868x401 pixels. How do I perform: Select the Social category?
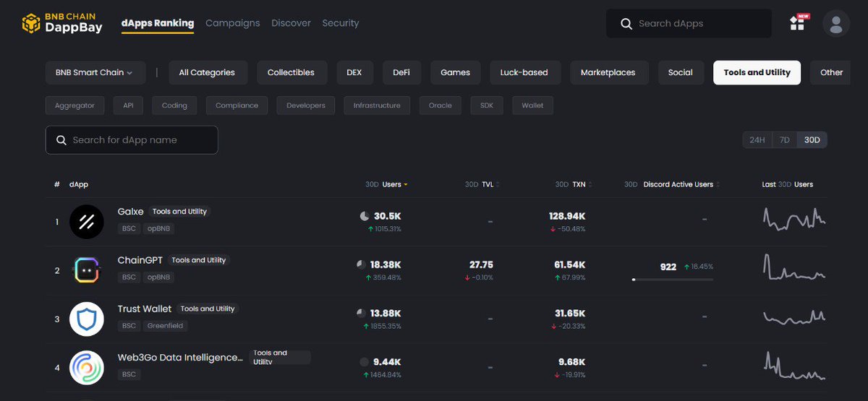(680, 72)
